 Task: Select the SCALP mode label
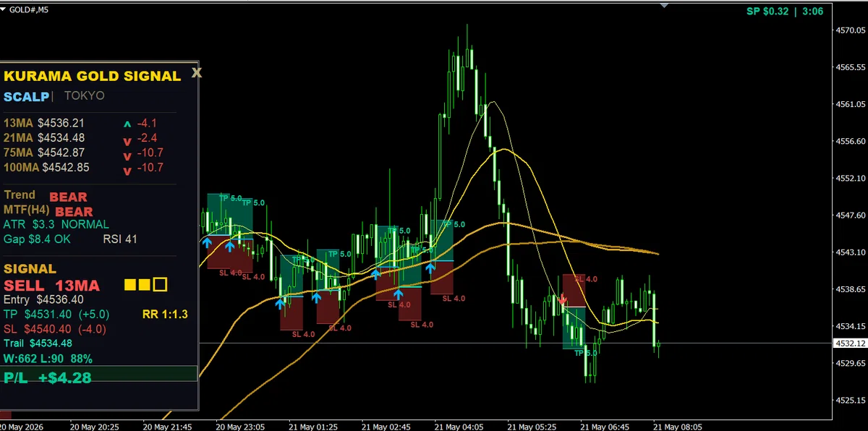[x=26, y=96]
